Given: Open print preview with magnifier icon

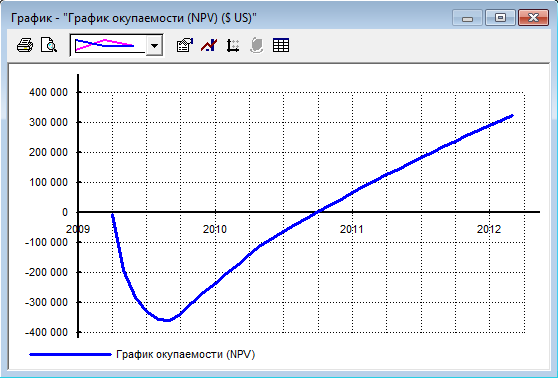Looking at the screenshot, I should pyautogui.click(x=48, y=46).
